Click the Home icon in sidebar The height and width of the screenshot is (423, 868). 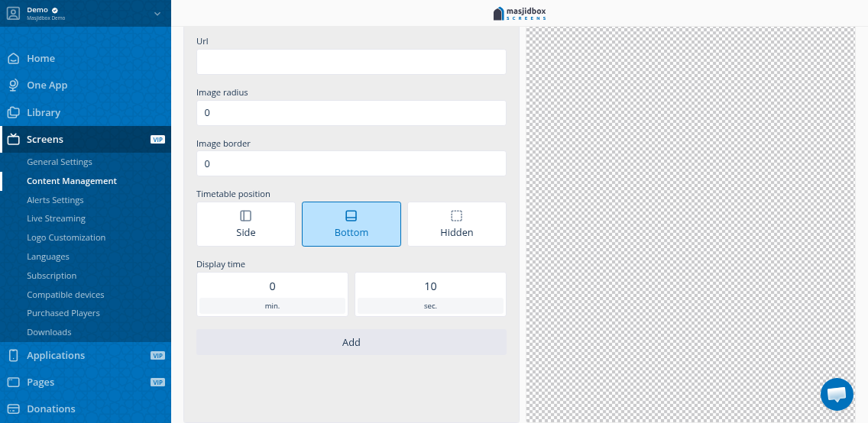click(x=13, y=59)
